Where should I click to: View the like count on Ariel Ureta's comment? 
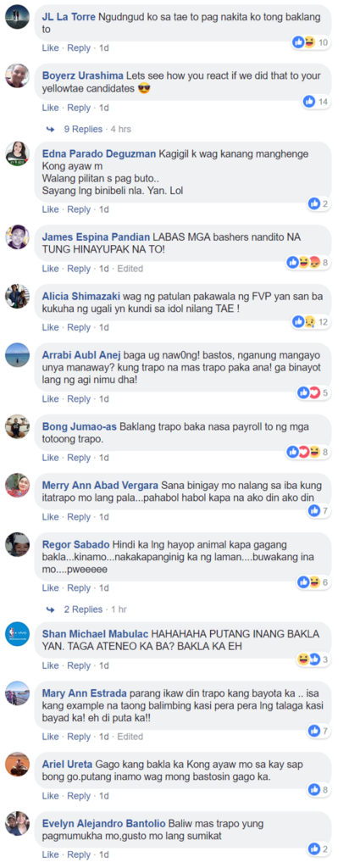pyautogui.click(x=319, y=789)
